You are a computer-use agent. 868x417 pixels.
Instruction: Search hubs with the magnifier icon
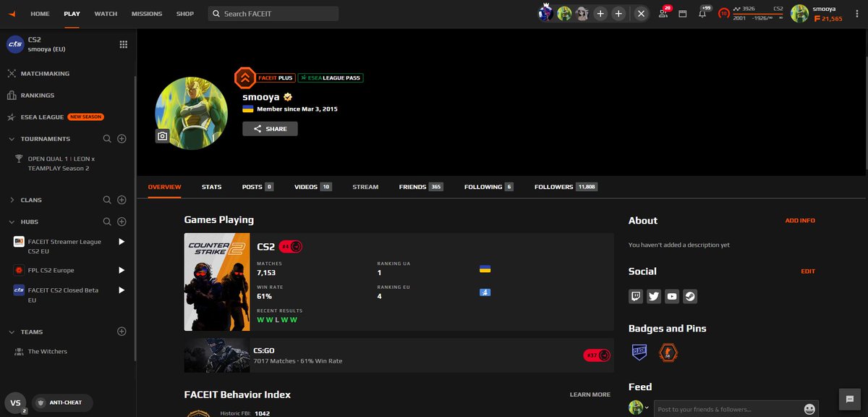[x=107, y=222]
